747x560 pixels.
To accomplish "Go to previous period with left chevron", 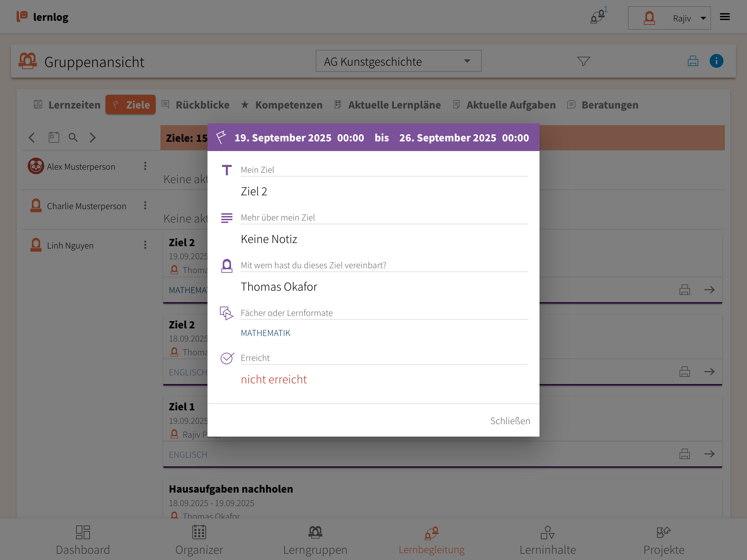I will [32, 137].
